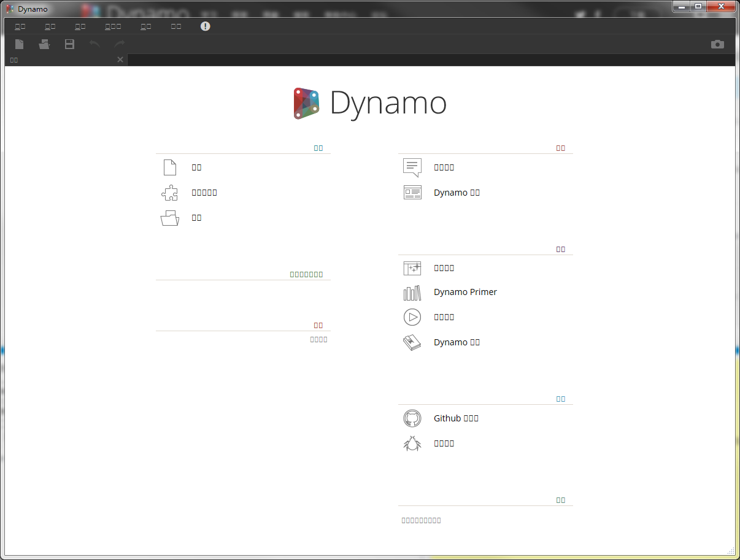The width and height of the screenshot is (740, 560).
Task: Open the last menu before the exclamation icon
Action: (x=176, y=26)
